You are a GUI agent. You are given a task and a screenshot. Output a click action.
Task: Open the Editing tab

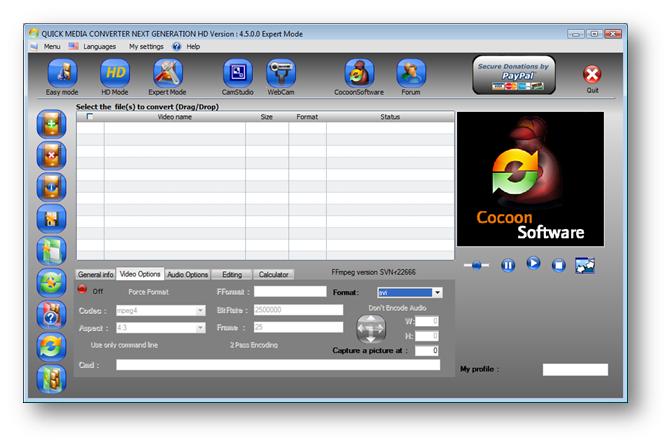pos(232,275)
